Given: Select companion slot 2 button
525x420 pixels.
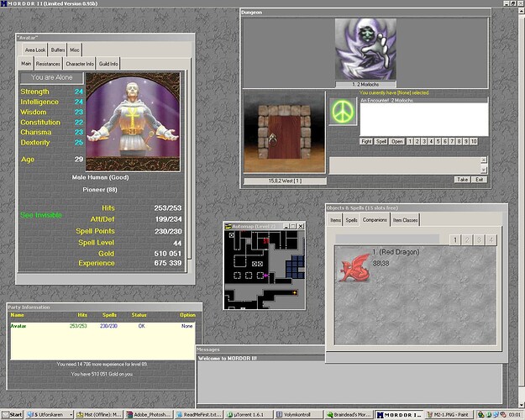Looking at the screenshot, I should pos(467,239).
